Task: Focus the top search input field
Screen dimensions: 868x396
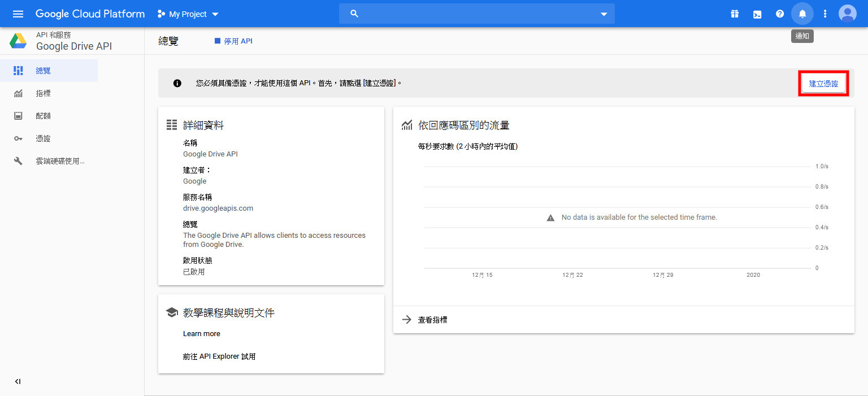Action: pyautogui.click(x=477, y=14)
